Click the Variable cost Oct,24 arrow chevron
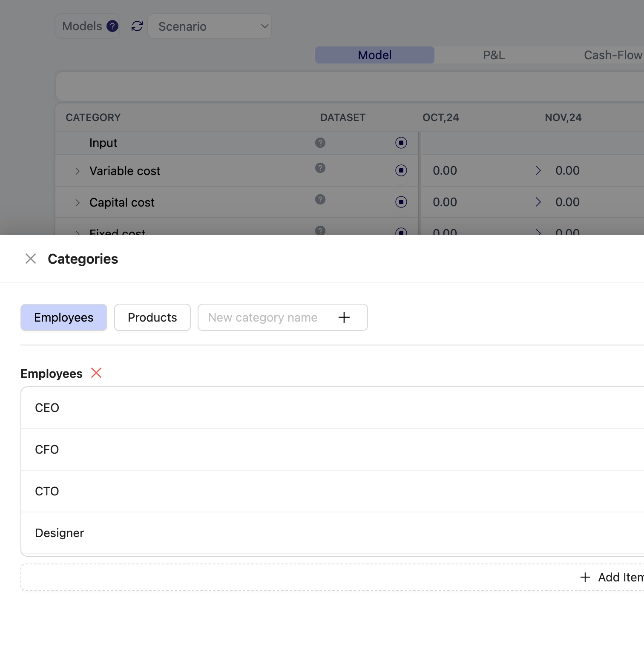This screenshot has width=644, height=650. tap(538, 170)
